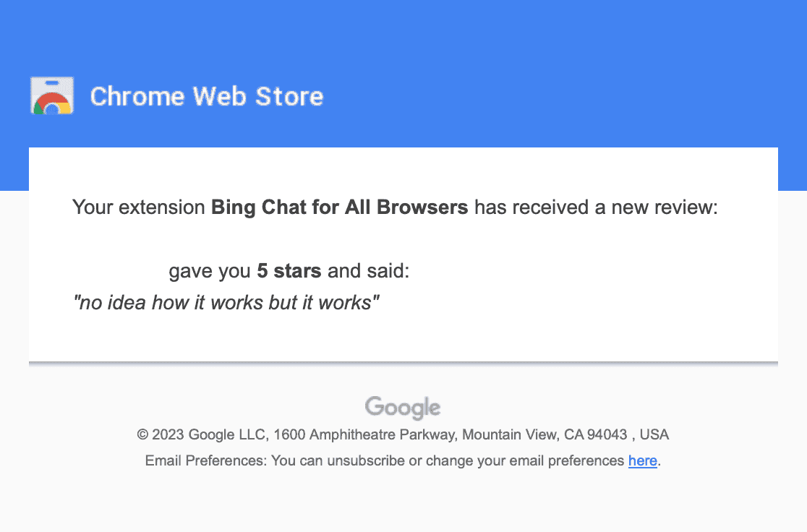
Task: Click the "USA" text in the footer
Action: tap(654, 435)
